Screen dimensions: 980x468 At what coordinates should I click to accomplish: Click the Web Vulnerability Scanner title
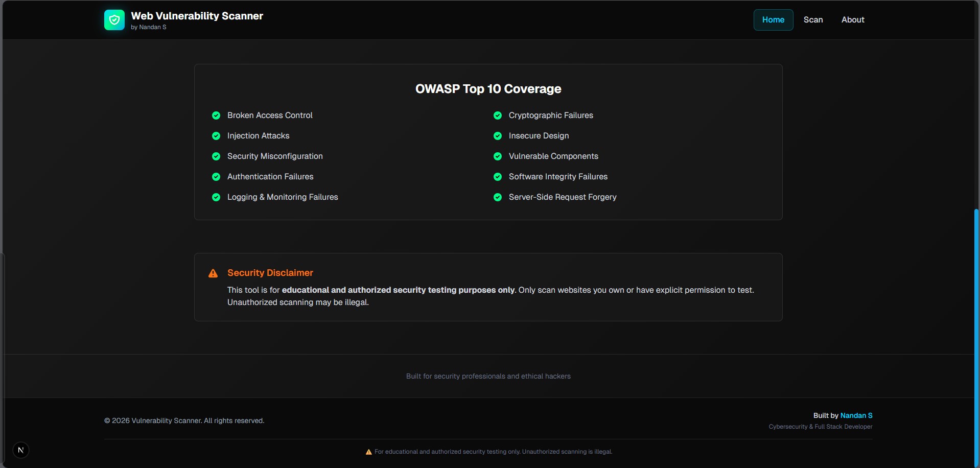(197, 16)
